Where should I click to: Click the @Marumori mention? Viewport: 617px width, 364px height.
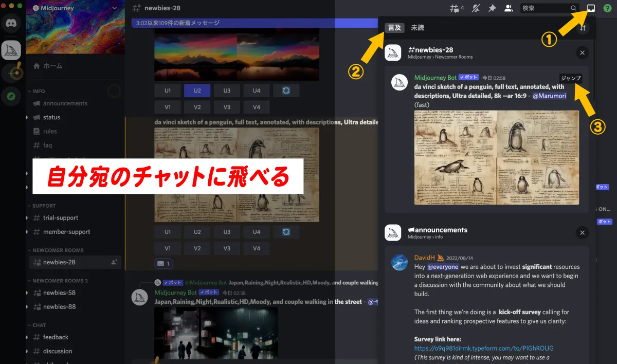tap(549, 96)
